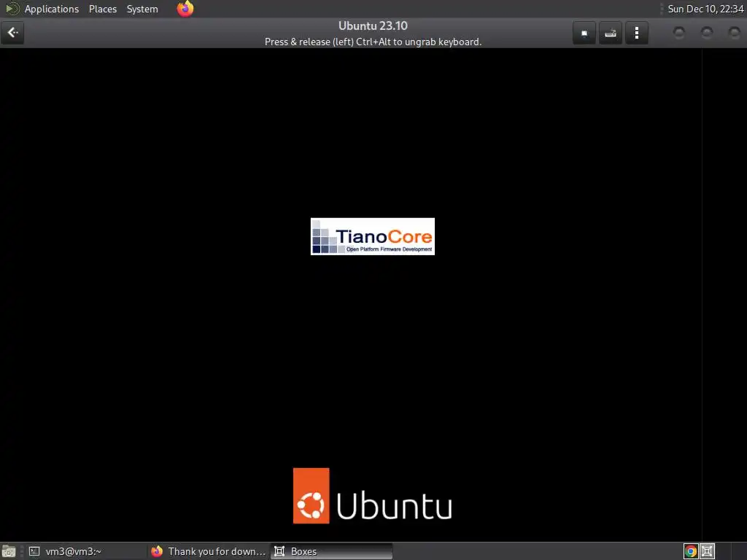
Task: Click the Ubuntu 23.10 window title
Action: tap(373, 26)
